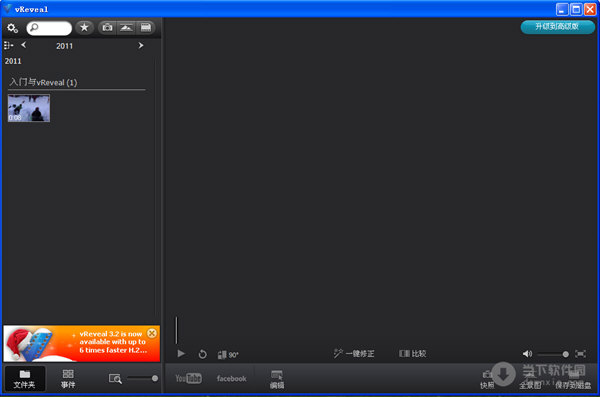
Task: Click the camera import icon
Action: pyautogui.click(x=108, y=28)
